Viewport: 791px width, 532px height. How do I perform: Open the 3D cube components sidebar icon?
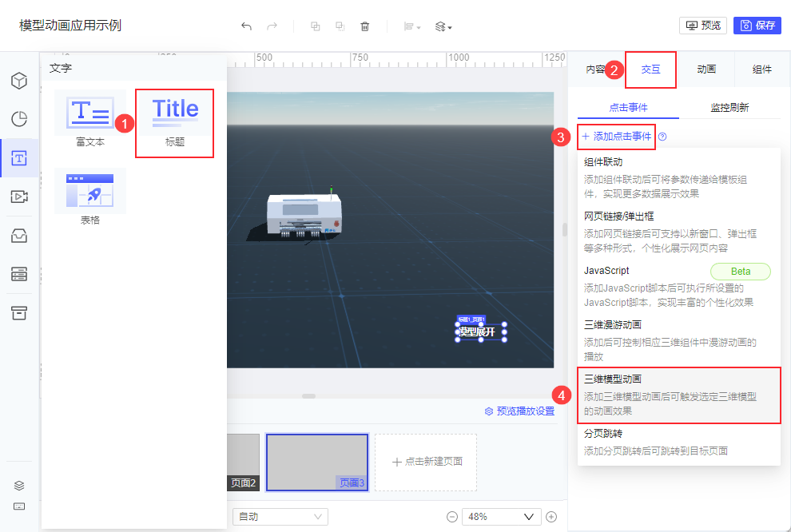tap(19, 81)
